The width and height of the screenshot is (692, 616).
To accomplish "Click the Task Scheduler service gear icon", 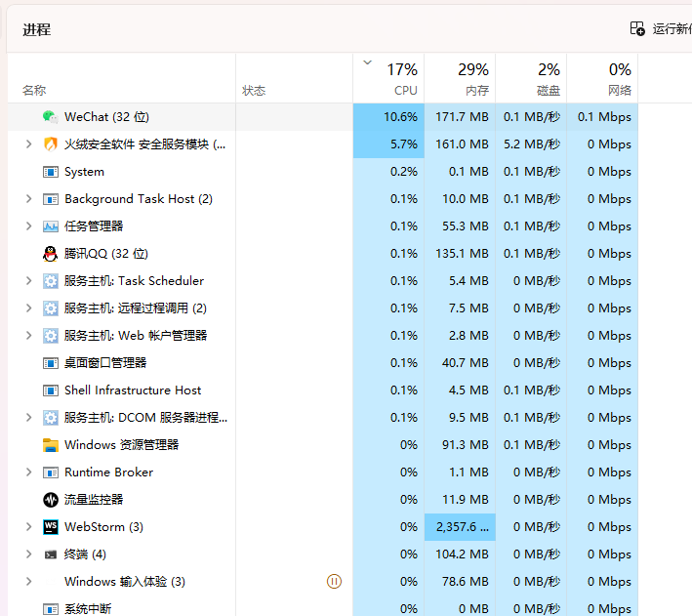I will click(51, 281).
